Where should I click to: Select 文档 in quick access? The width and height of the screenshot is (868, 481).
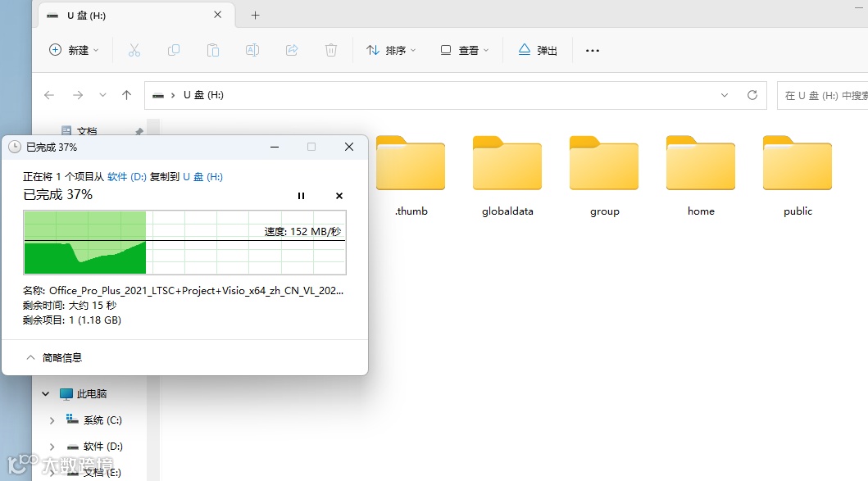[x=80, y=131]
